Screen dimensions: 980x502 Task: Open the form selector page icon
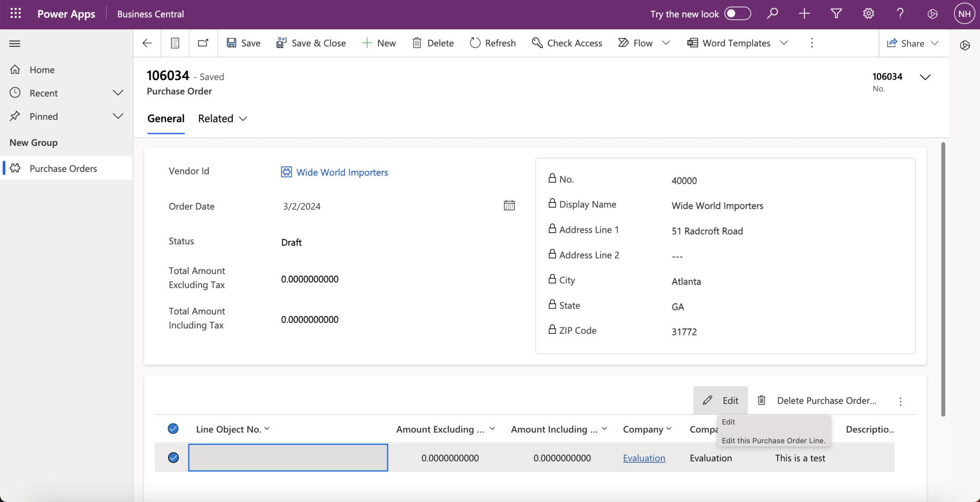pyautogui.click(x=175, y=43)
